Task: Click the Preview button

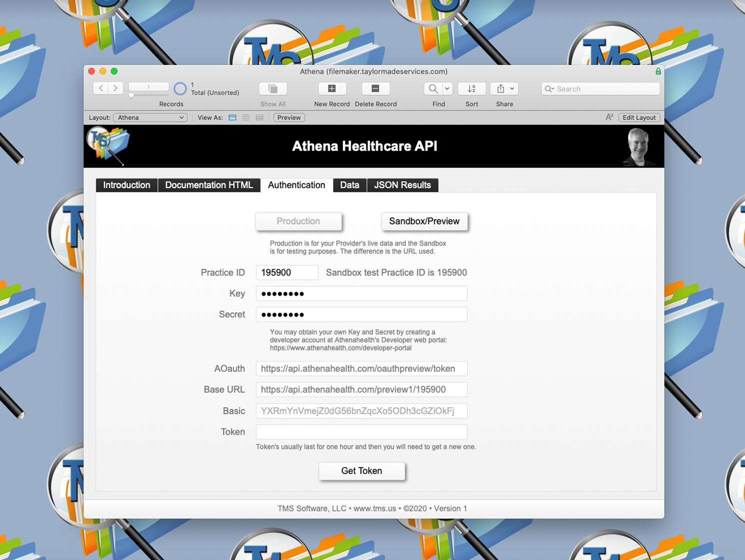Action: tap(289, 117)
